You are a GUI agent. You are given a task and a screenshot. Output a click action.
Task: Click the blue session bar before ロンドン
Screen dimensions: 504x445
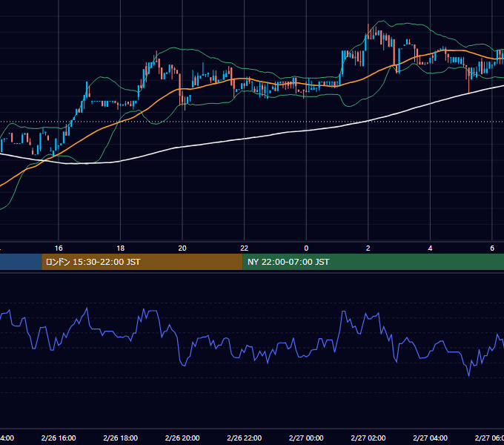pos(21,262)
